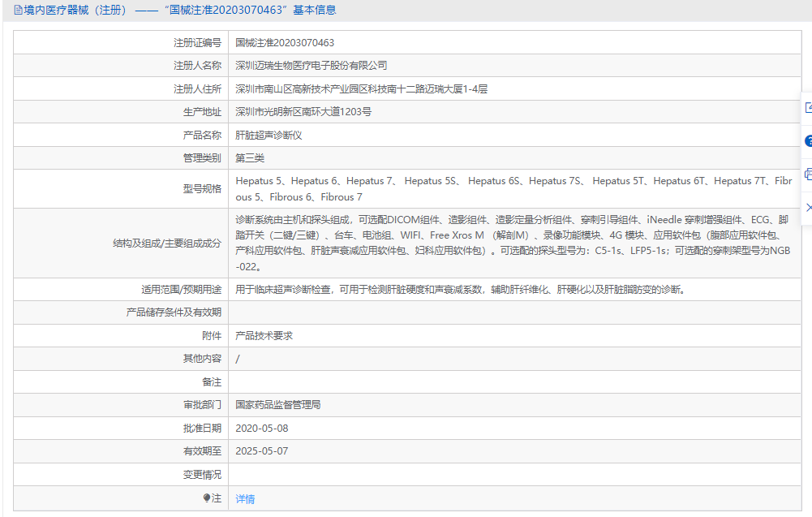Click the header title 境内医疗器械（注册）基本信息
The width and height of the screenshot is (812, 517).
pos(180,10)
